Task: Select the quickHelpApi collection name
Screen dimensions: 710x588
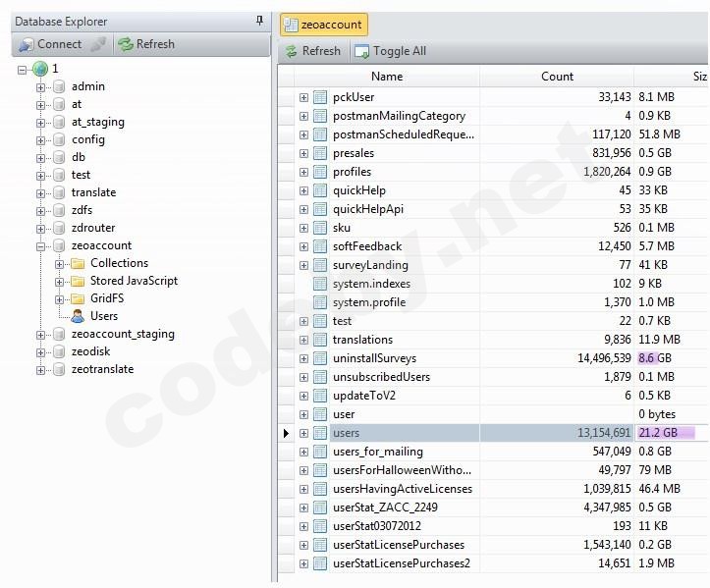Action: pyautogui.click(x=368, y=209)
